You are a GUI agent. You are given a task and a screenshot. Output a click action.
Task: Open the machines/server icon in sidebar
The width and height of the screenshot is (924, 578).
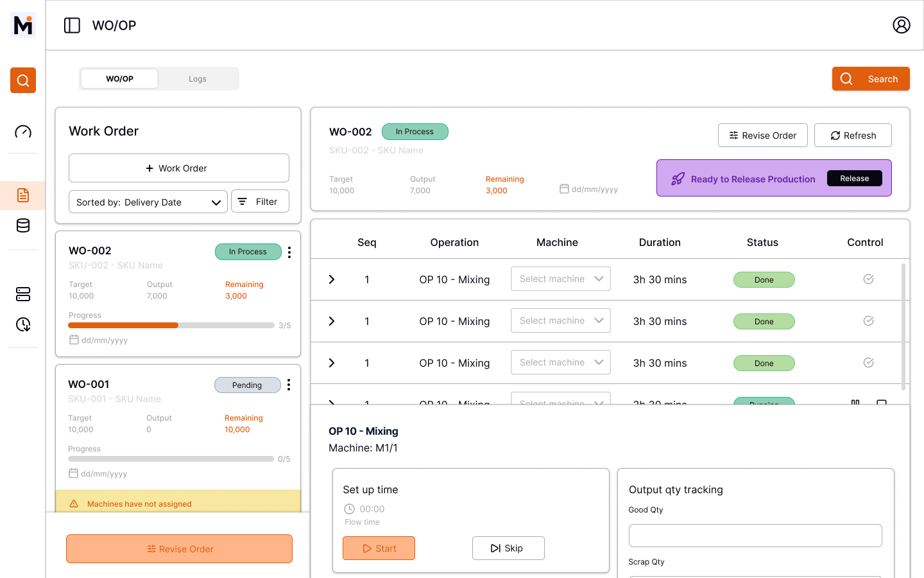pos(22,294)
